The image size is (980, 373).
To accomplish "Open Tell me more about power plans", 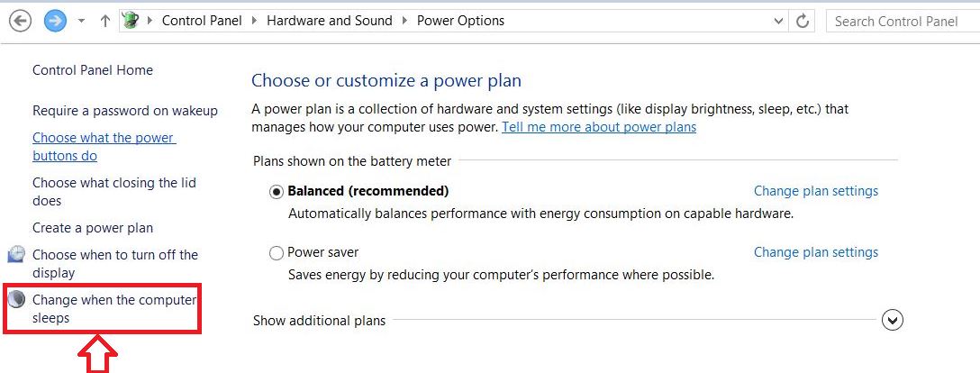I will 599,127.
